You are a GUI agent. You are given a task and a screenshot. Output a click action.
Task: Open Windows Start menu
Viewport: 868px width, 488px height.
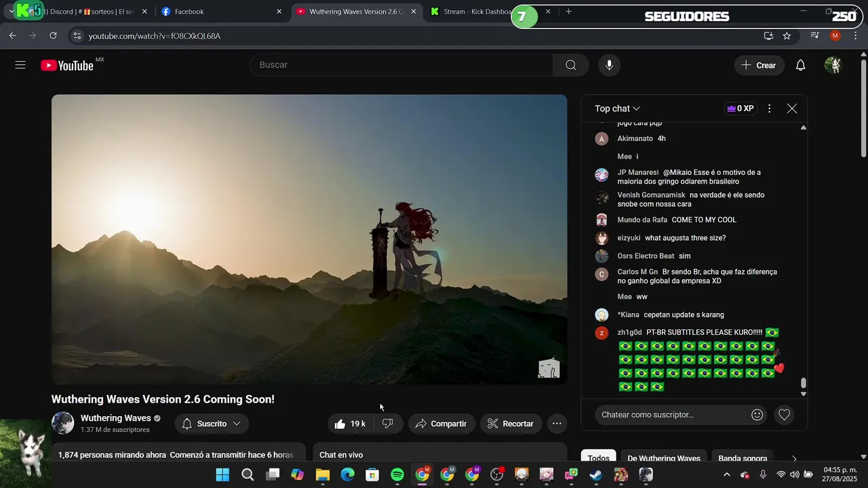(x=222, y=474)
